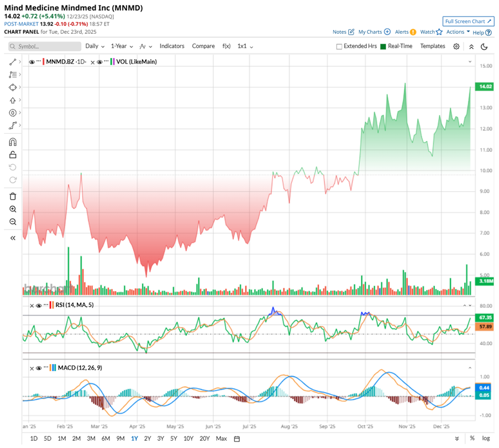Click the redo arrow

13,180
